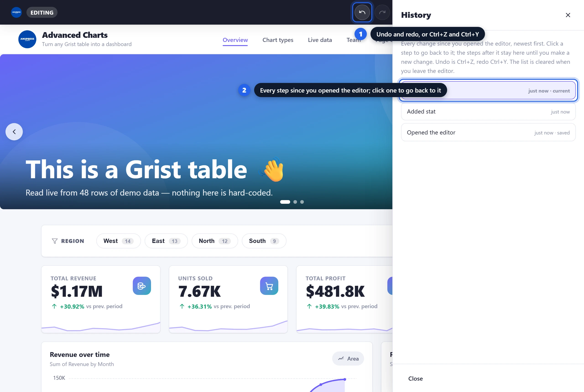Open the Area chart type selector

pos(348,358)
